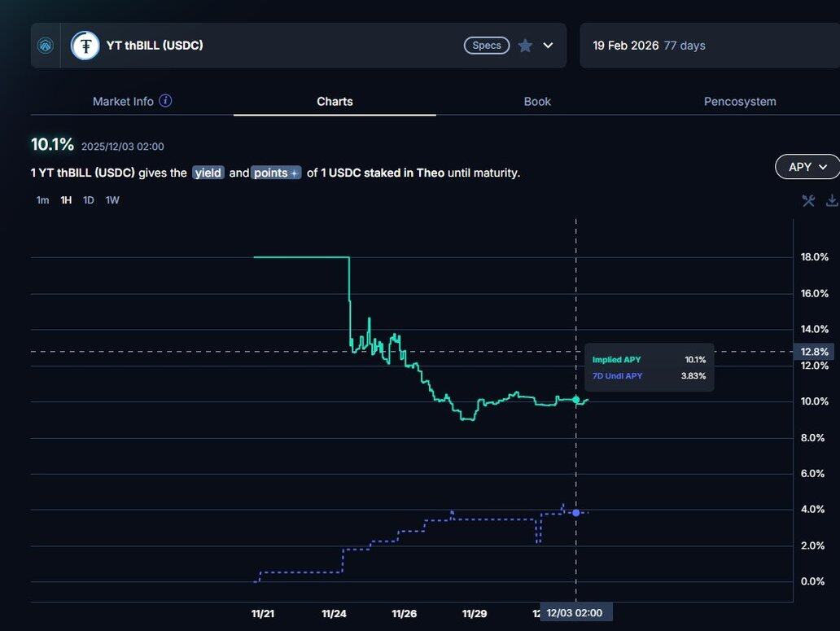This screenshot has height=631, width=840.
Task: Expand the market selector chevron
Action: pyautogui.click(x=548, y=46)
